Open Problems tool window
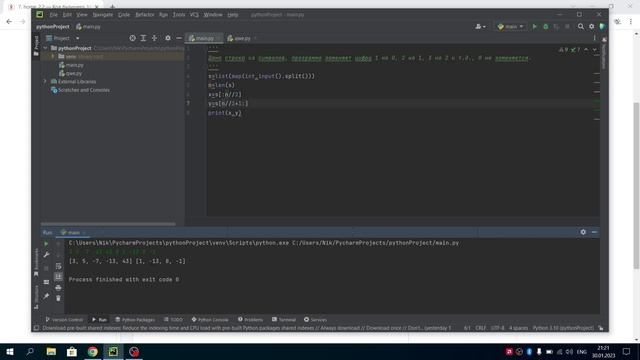 tap(251, 320)
